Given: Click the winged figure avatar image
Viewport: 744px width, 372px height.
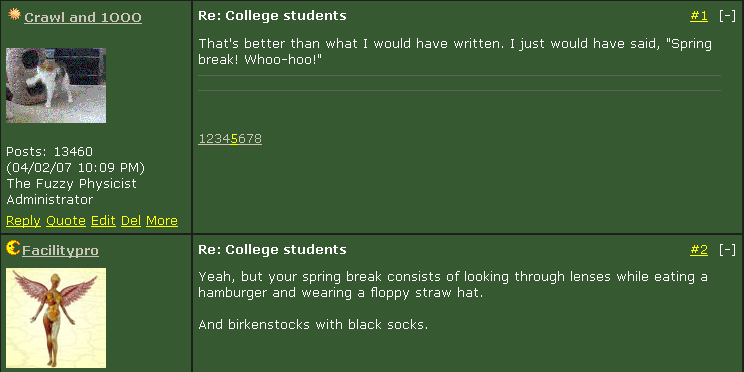Looking at the screenshot, I should 56,318.
